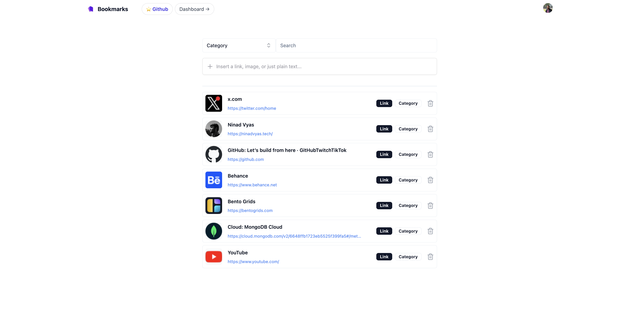Open the starred Github link

pos(157,9)
